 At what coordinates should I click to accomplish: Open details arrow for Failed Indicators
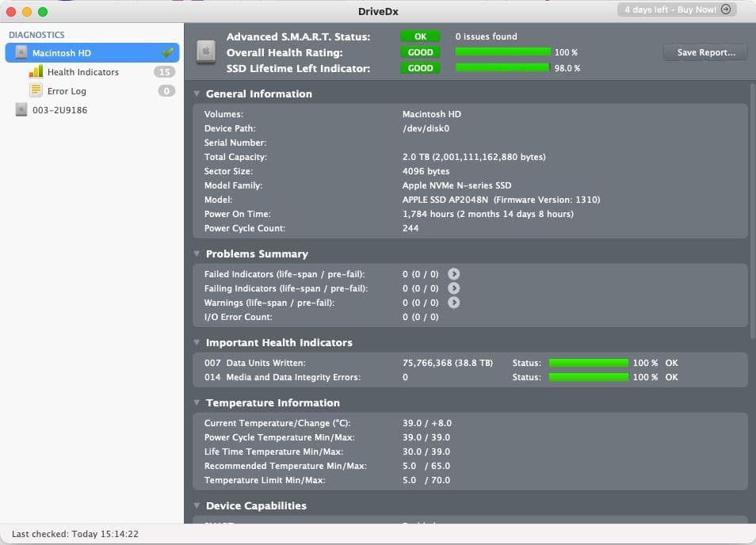(453, 273)
